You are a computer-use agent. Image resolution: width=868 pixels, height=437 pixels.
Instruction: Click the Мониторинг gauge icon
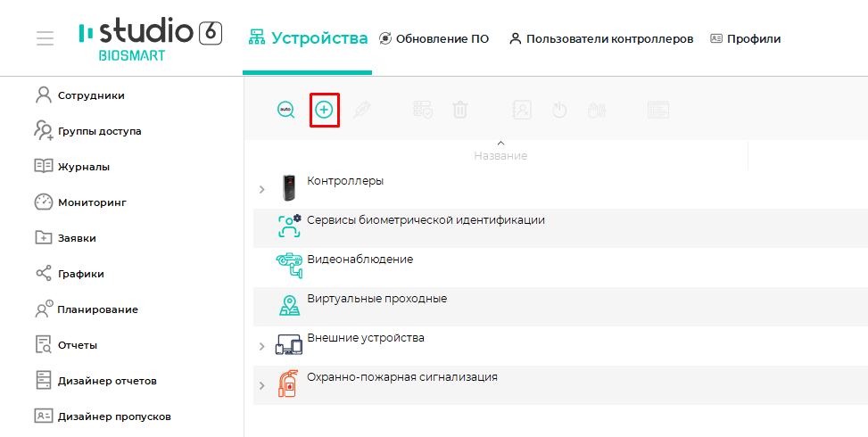(x=43, y=202)
